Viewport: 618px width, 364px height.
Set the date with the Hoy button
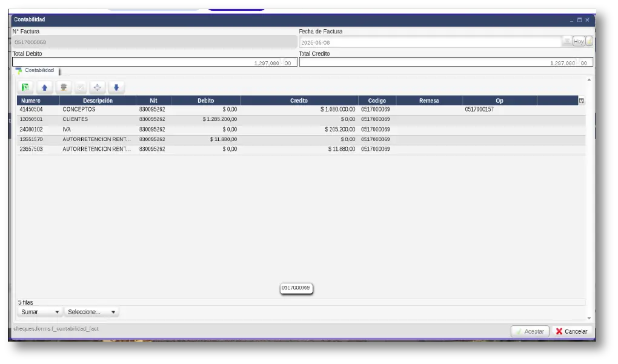tap(579, 41)
